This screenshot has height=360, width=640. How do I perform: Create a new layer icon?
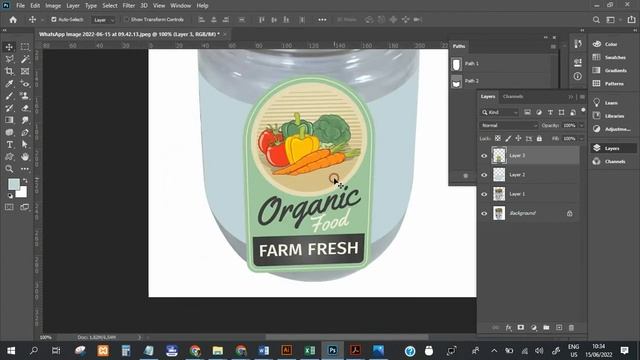tap(559, 327)
